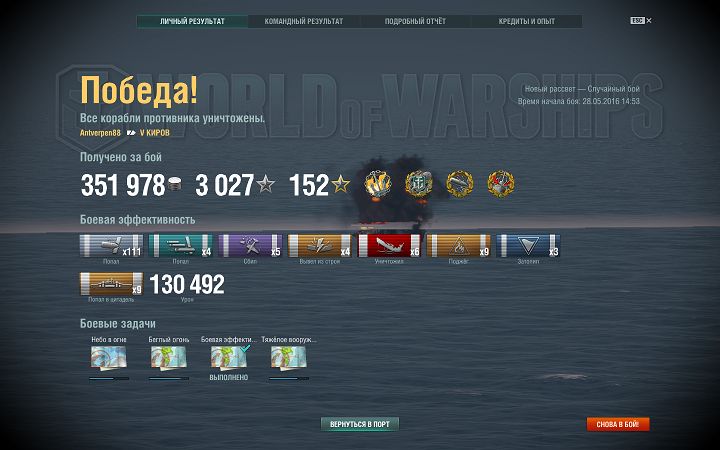Click player name Antverpen88
Screen dimensions: 720x450
click(100, 133)
